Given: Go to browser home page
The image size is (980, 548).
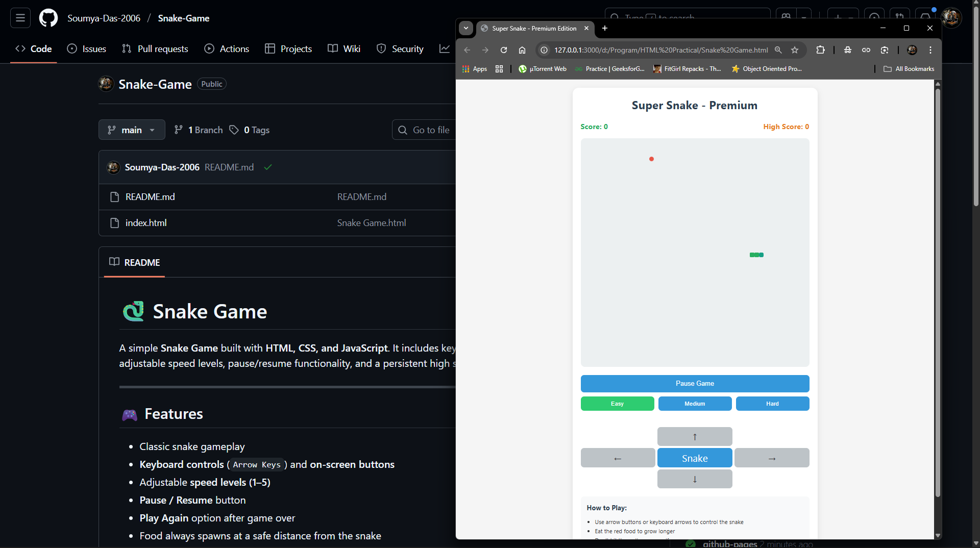Looking at the screenshot, I should 522,50.
